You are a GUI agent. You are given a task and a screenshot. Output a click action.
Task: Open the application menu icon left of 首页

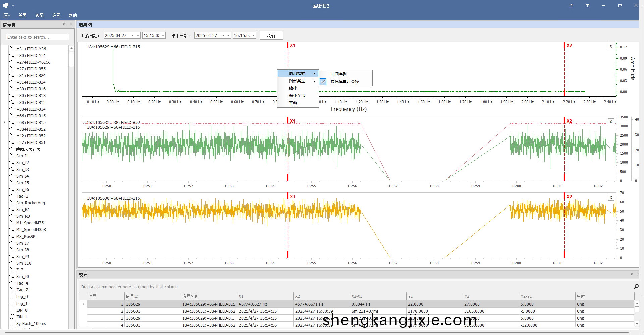pos(6,15)
